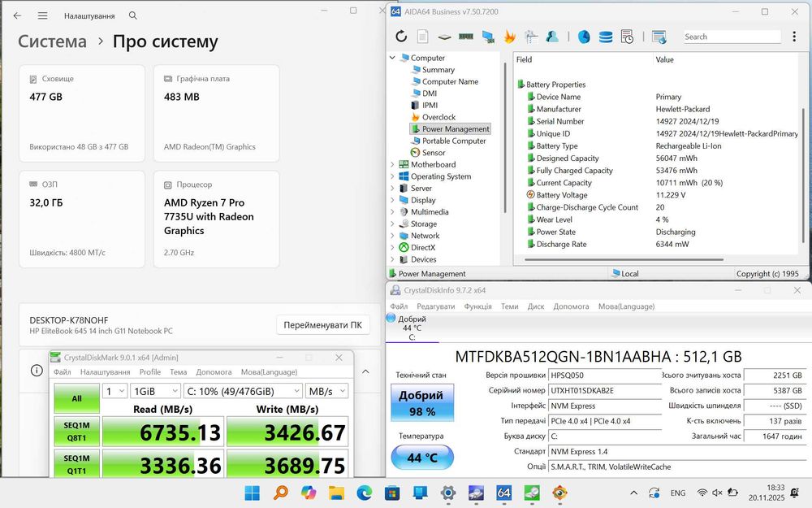Click the 44 °C temperature indicator

[422, 457]
